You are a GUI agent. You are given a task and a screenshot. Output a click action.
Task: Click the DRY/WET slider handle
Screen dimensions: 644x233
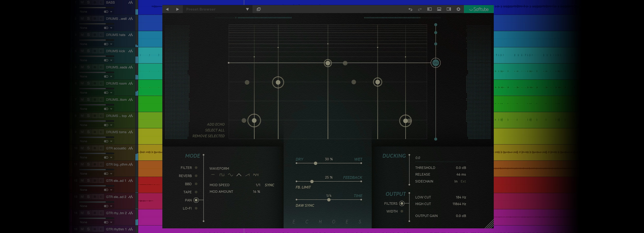[315, 163]
